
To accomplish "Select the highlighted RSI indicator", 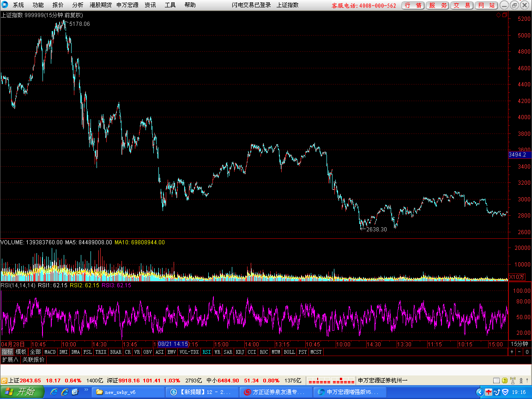I will pyautogui.click(x=206, y=352).
